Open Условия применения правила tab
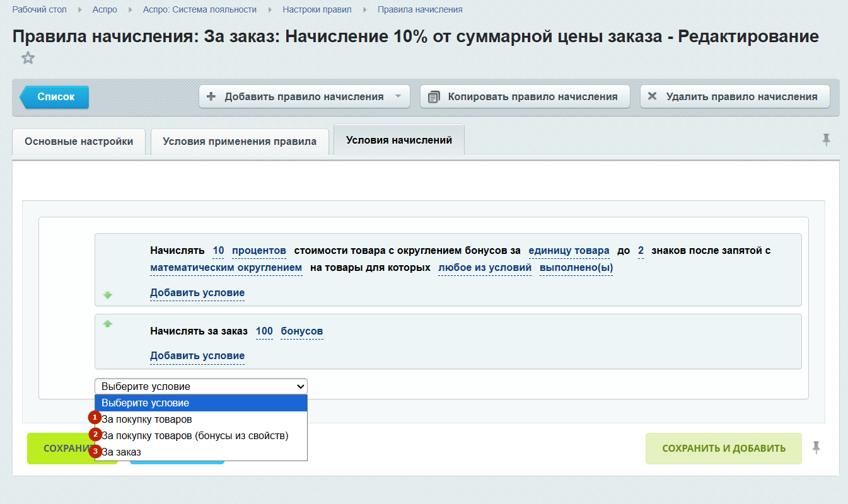848x504 pixels. [x=240, y=142]
